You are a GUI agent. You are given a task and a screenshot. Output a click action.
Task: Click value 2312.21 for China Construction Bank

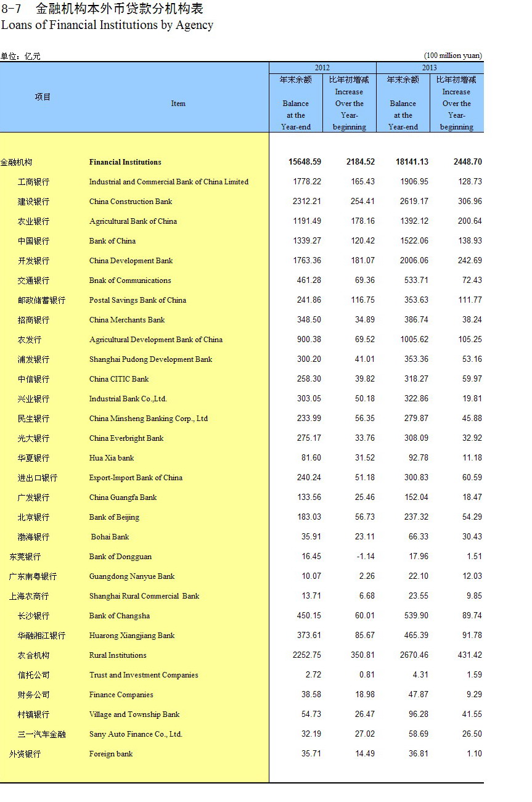click(307, 202)
